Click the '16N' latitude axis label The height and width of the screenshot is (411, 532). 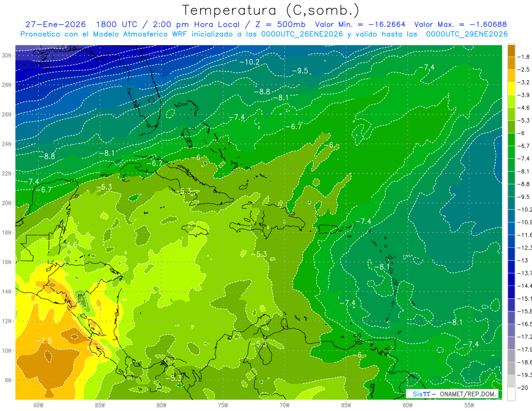tap(8, 262)
